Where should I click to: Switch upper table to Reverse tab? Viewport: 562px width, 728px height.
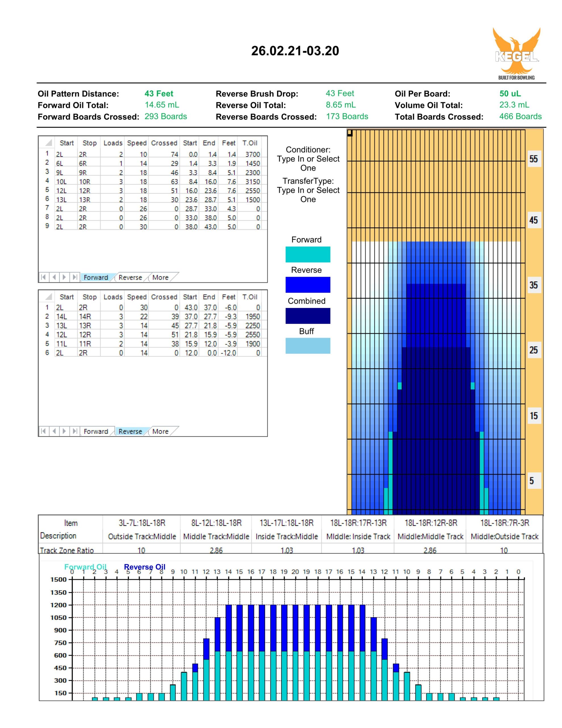coord(130,277)
